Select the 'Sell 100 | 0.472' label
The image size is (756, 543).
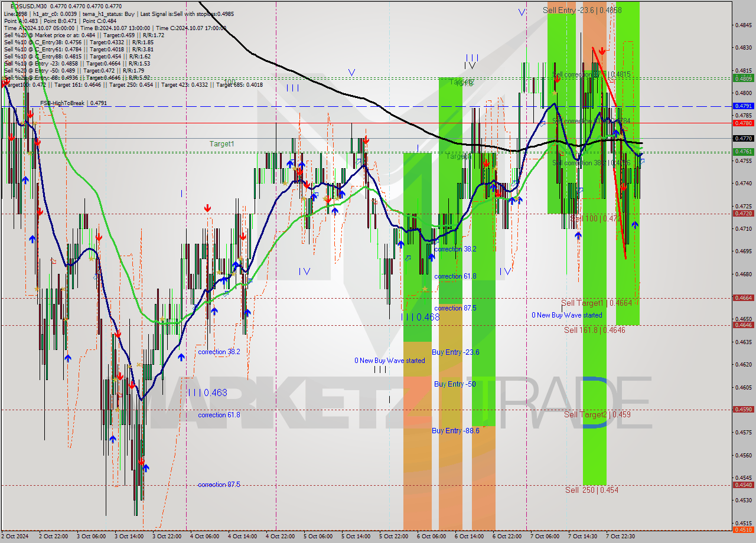pos(596,218)
